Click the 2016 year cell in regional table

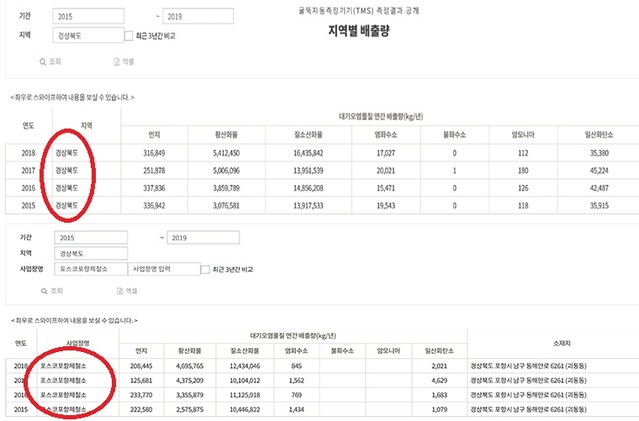click(x=29, y=188)
